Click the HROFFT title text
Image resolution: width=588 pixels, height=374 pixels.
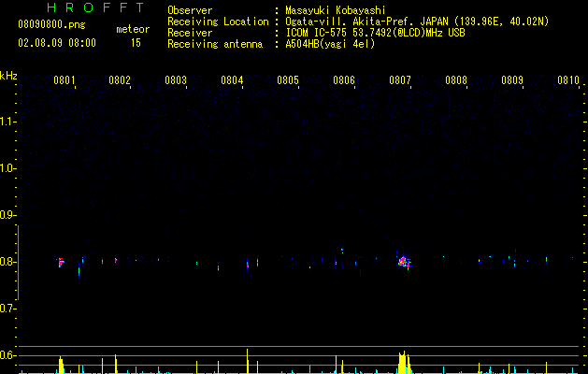[x=96, y=7]
